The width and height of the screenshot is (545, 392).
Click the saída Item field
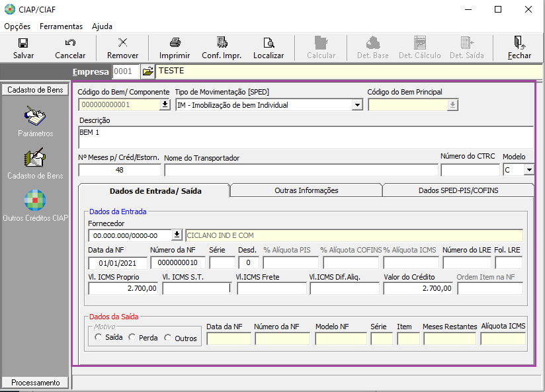click(x=408, y=338)
